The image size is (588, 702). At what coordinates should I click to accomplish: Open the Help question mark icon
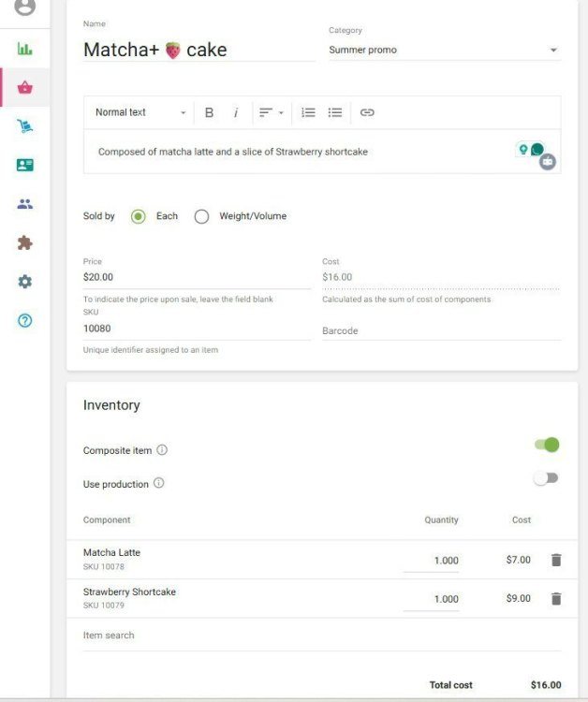pyautogui.click(x=25, y=320)
